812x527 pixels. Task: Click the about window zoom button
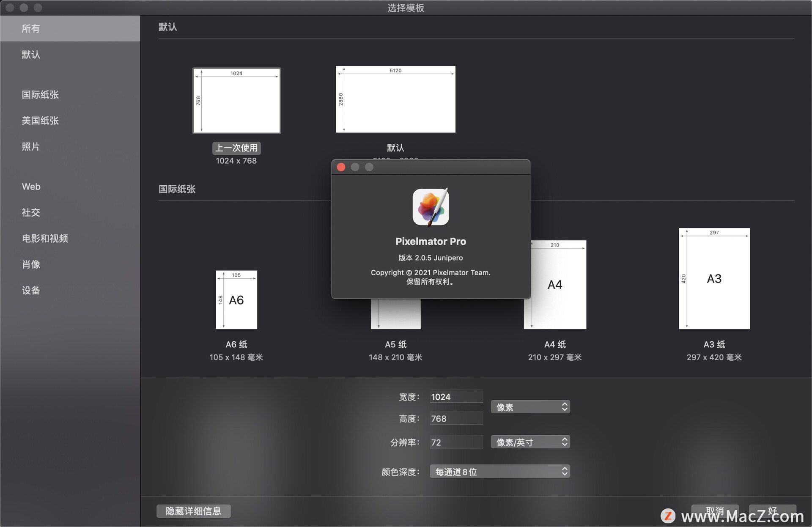[369, 167]
